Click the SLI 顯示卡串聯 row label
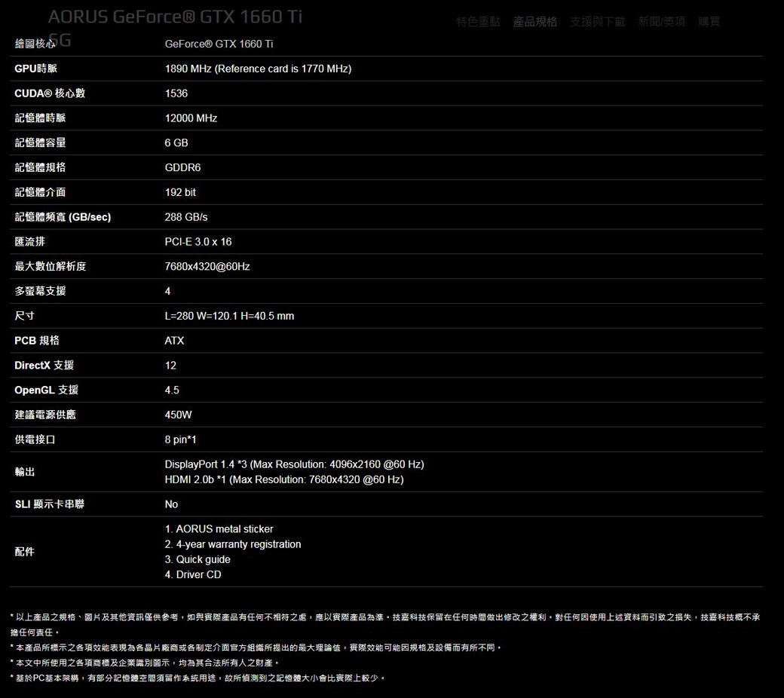This screenshot has width=784, height=698. 50,504
